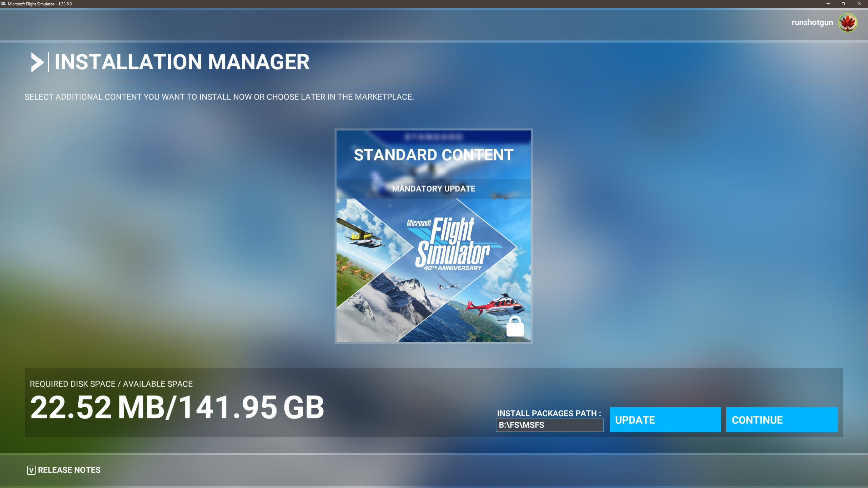Restore down the Flight Simulator window
The width and height of the screenshot is (868, 488).
[844, 4]
